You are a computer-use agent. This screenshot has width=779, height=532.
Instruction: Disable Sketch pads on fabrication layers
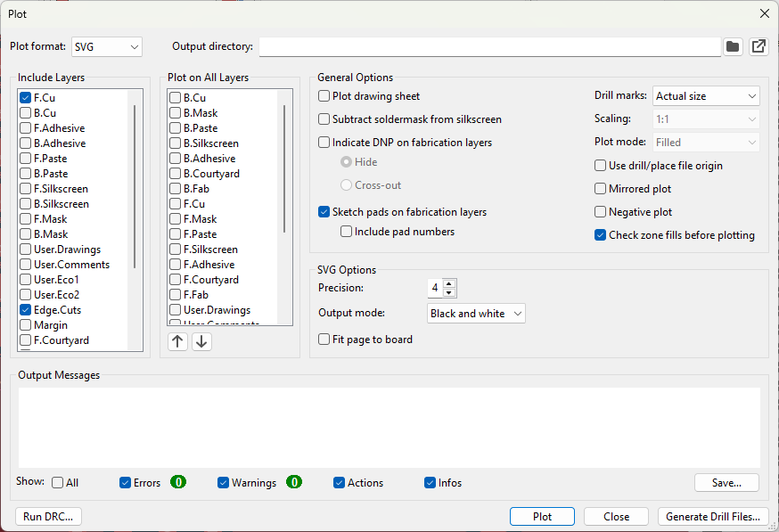[324, 212]
